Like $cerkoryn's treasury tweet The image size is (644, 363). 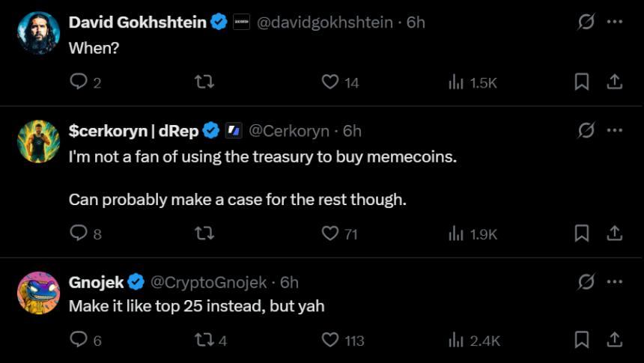(330, 234)
